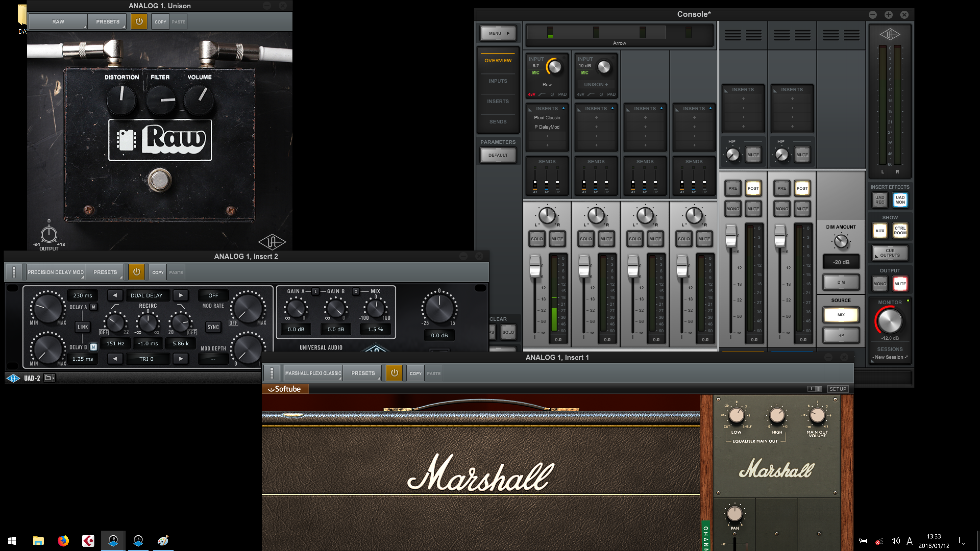Add plugin in third insert slot of channel 1

(547, 136)
